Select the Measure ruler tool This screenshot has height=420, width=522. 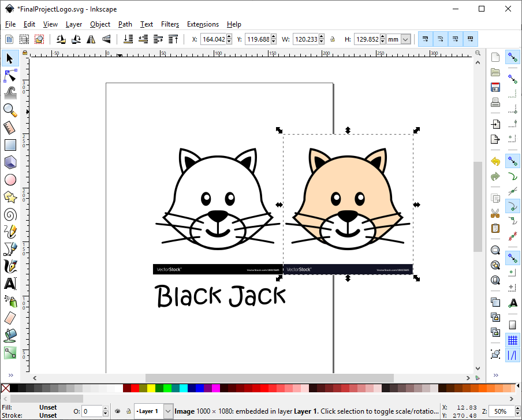click(x=10, y=128)
